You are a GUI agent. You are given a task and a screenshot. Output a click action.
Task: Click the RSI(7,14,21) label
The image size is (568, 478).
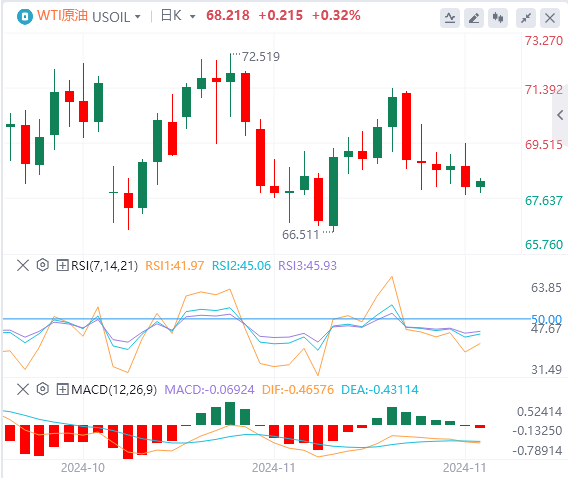pyautogui.click(x=104, y=266)
